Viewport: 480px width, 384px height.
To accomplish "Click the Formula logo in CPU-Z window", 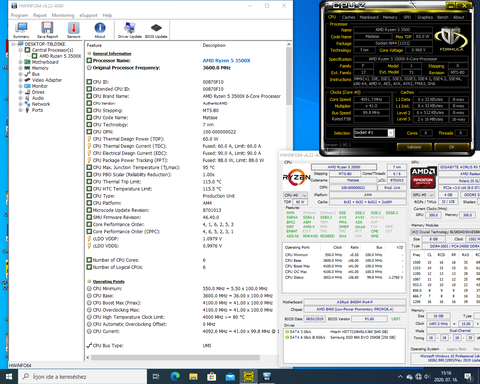I will 451,39.
